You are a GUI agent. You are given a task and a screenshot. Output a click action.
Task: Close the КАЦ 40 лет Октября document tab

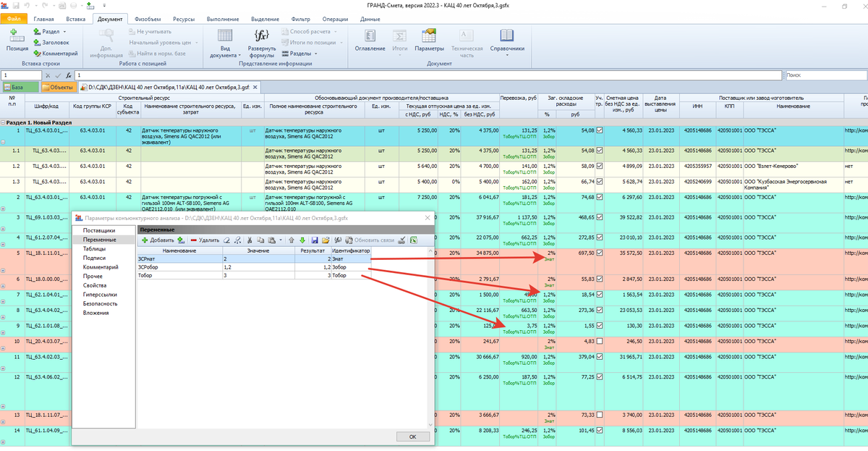(255, 87)
